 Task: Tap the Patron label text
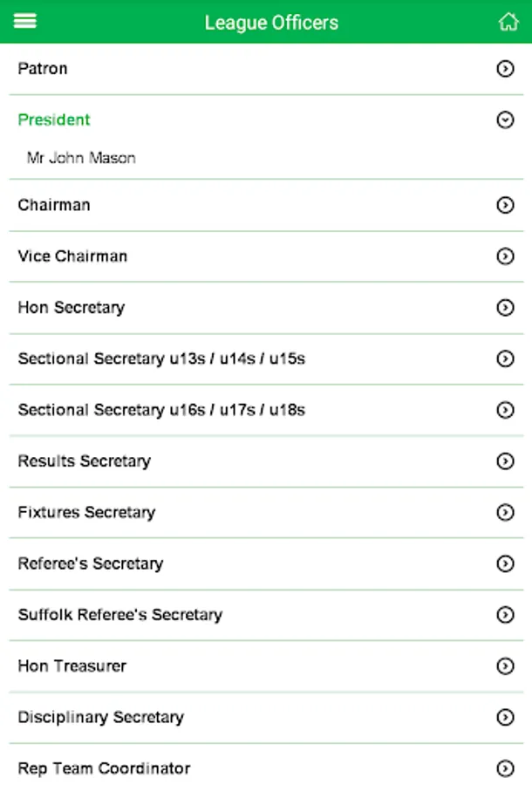pyautogui.click(x=43, y=68)
